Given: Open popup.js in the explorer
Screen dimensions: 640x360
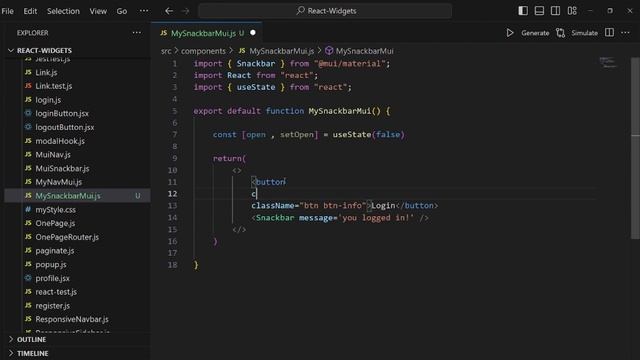Looking at the screenshot, I should [x=51, y=264].
